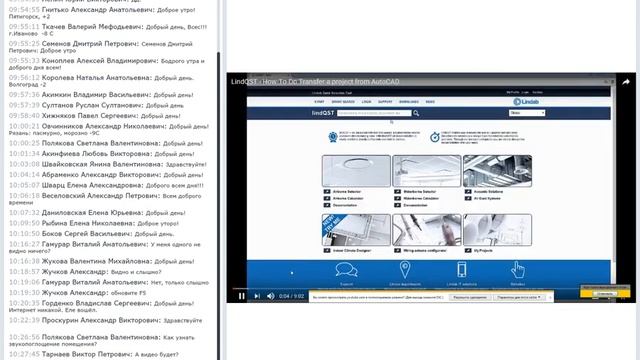Viewport: 640px width, 360px height.
Task: Click the arrow icon next to Waterborne Calculator
Action: [398, 198]
